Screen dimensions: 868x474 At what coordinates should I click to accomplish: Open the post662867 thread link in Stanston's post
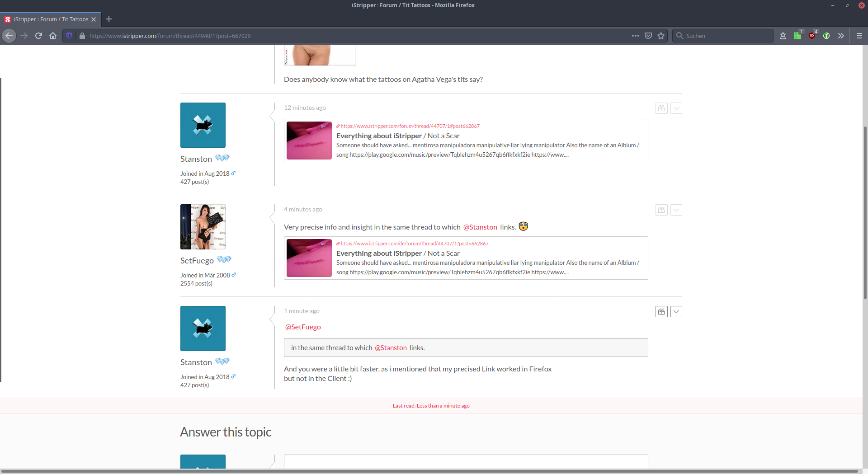[410, 126]
